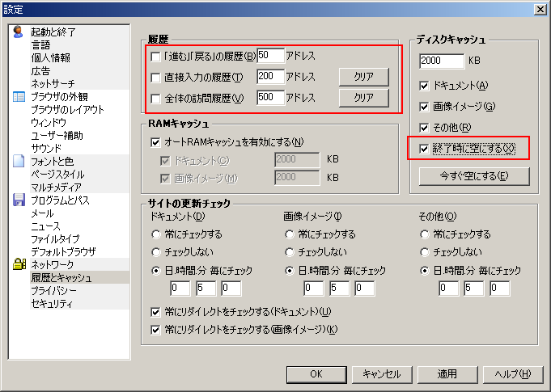Click the 適用 button
Viewport: 551px width, 392px height.
(447, 373)
